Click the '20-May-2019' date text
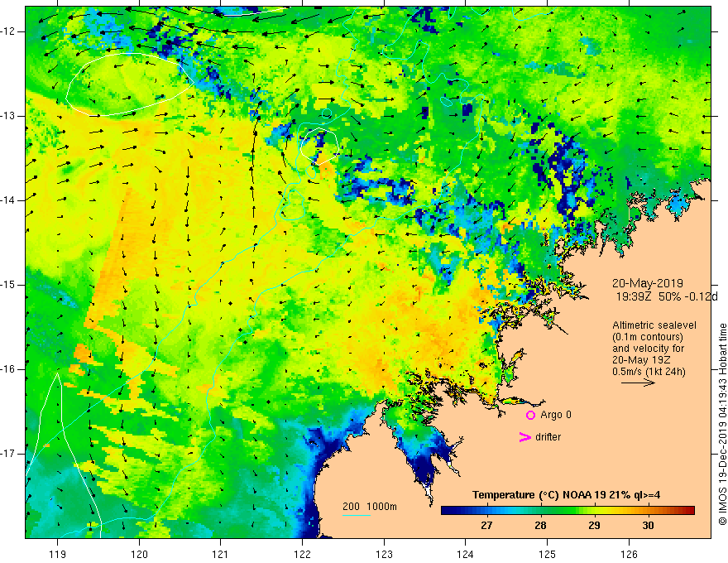 click(x=647, y=283)
